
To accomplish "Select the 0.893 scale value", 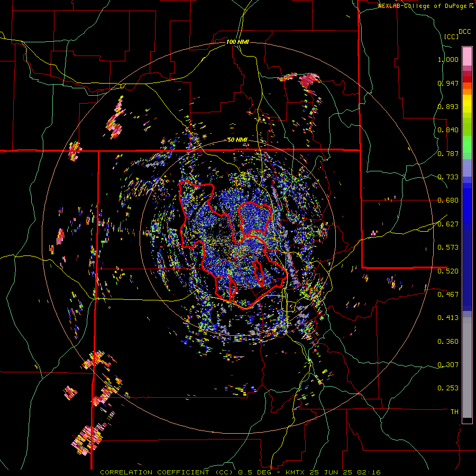I will coord(448,106).
